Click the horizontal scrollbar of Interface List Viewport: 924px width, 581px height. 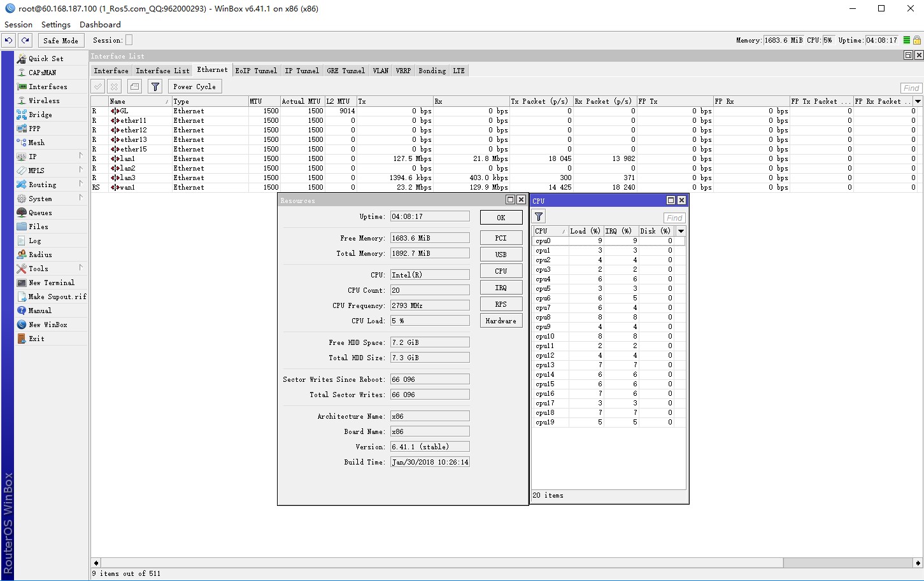pyautogui.click(x=441, y=563)
